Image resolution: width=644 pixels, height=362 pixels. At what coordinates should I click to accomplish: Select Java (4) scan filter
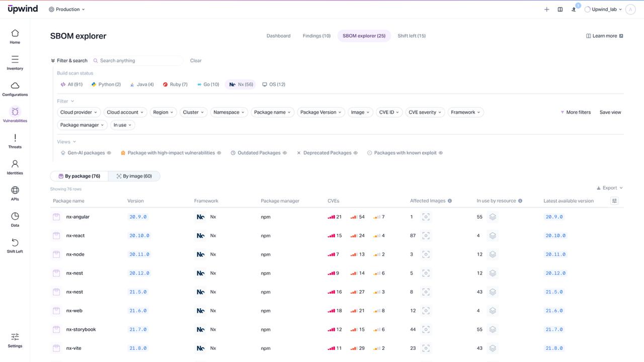point(142,84)
